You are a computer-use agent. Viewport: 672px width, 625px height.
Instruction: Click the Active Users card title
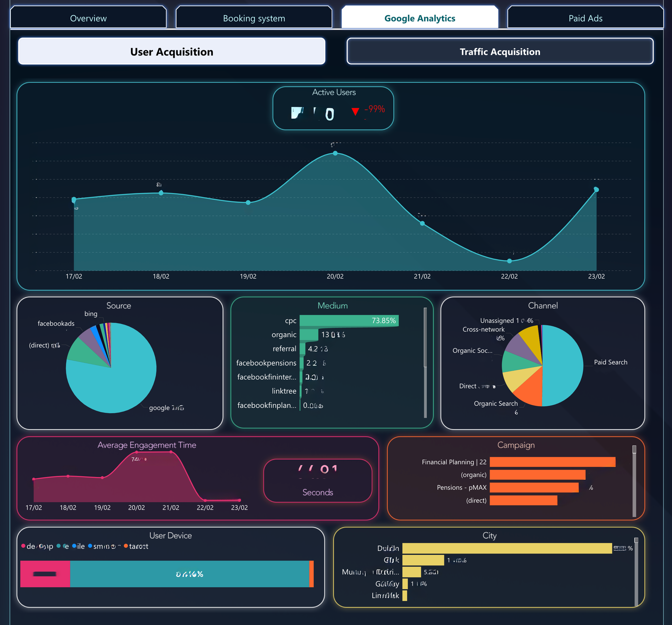click(334, 92)
